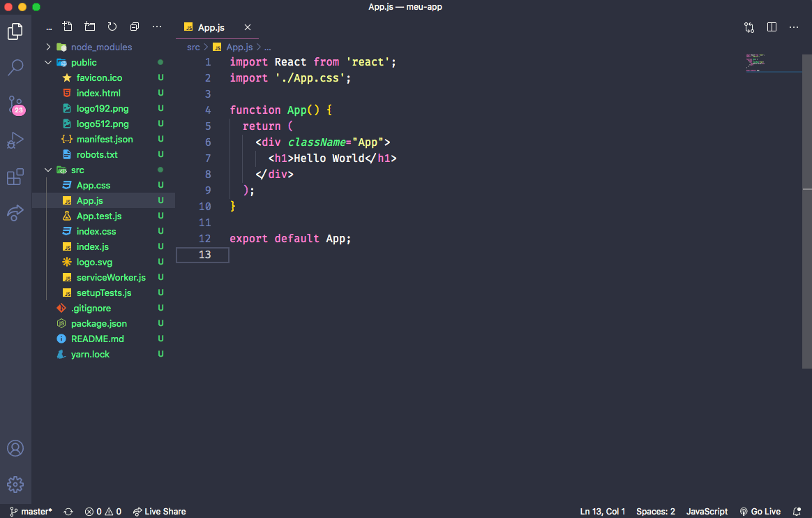Refresh the Explorer file list
812x518 pixels.
coord(112,26)
